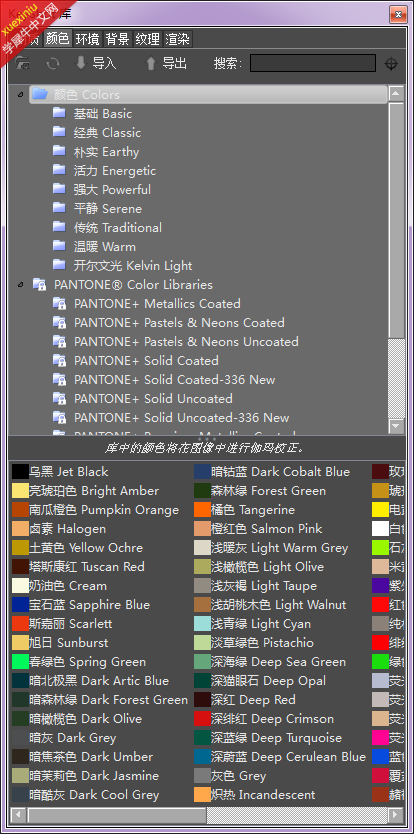Open the 开尔文光 Kelvin Light folder
This screenshot has width=414, height=834.
pos(122,266)
